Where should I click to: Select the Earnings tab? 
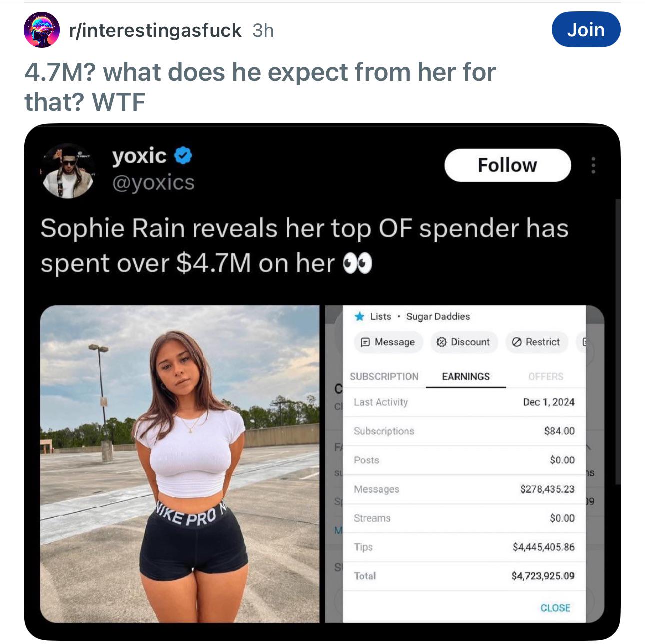[466, 376]
